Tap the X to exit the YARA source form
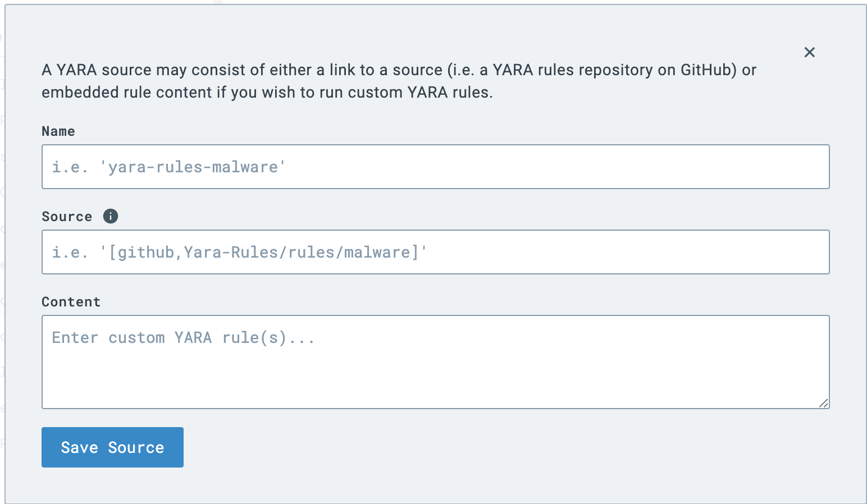The height and width of the screenshot is (504, 867). pyautogui.click(x=809, y=52)
